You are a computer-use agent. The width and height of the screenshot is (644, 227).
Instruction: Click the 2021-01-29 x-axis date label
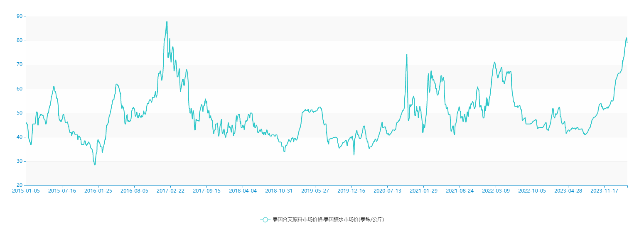tap(423, 191)
